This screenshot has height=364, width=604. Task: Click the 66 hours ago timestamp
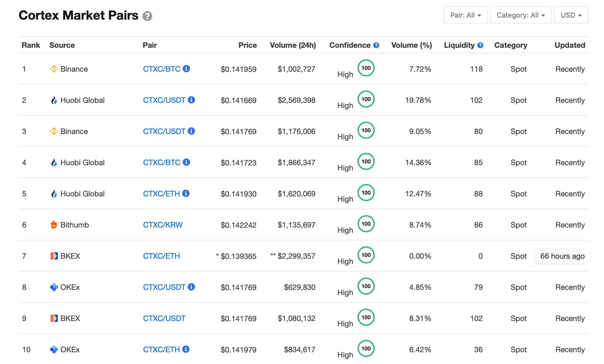563,256
